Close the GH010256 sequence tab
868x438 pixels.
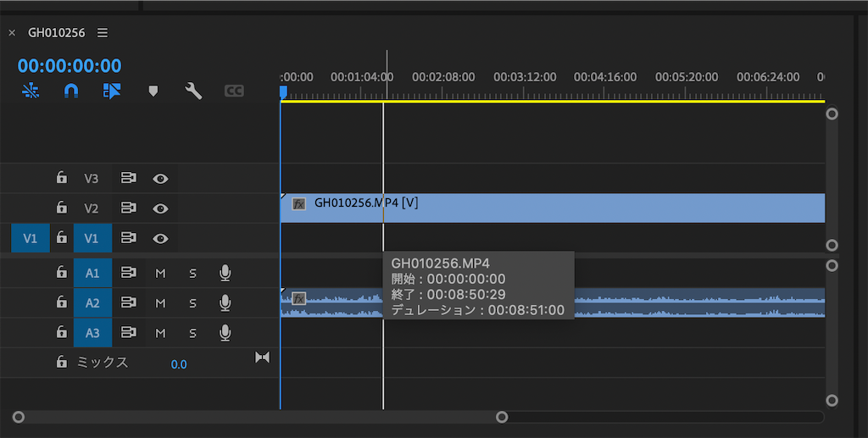point(12,33)
